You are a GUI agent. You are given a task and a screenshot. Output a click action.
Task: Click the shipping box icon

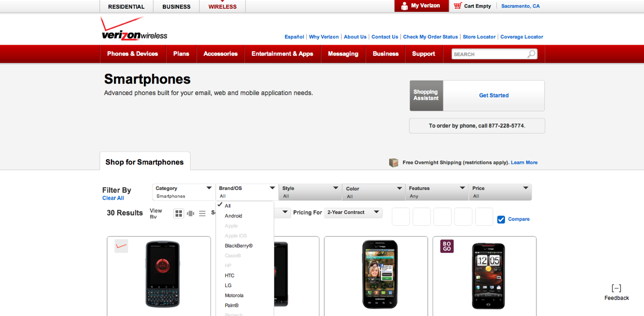point(394,163)
